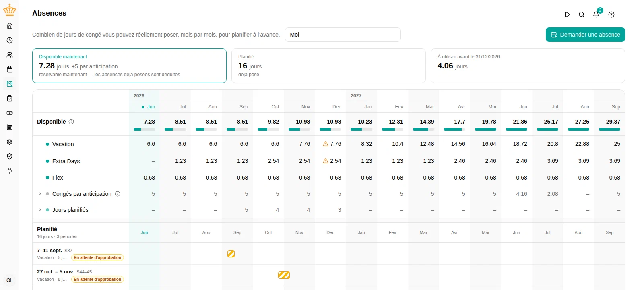Screen dimensions: 644x290
Task: Click En attente d'approbation badge for 27 oct. – 5 nov.
Action: point(97,280)
